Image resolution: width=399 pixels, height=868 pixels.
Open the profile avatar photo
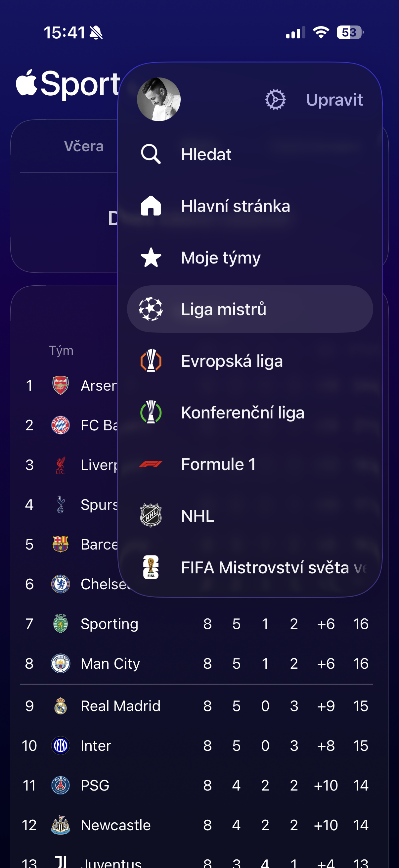pyautogui.click(x=158, y=99)
